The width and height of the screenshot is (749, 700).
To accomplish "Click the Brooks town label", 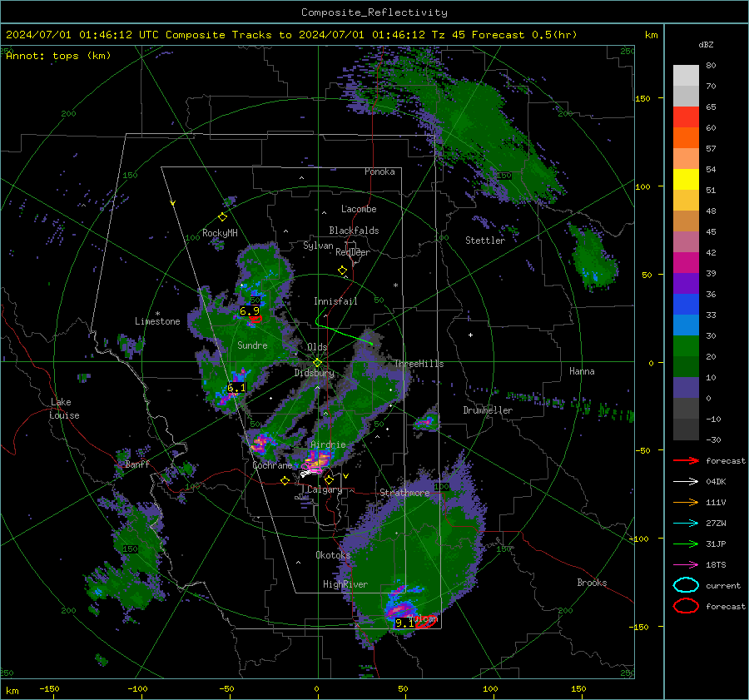I will pos(592,583).
